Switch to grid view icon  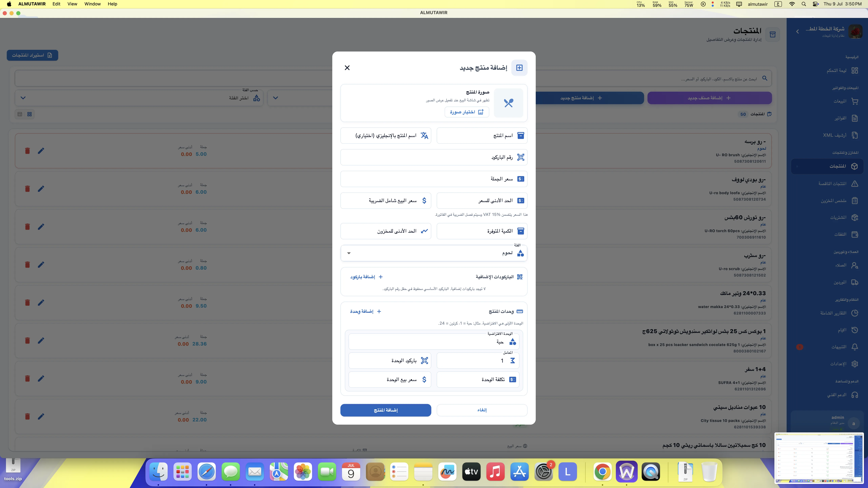click(x=30, y=114)
